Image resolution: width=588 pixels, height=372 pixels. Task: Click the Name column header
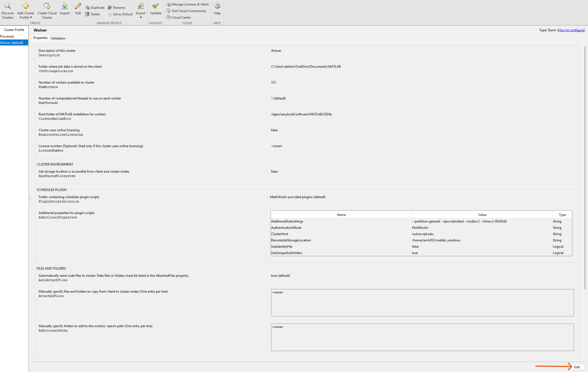341,215
